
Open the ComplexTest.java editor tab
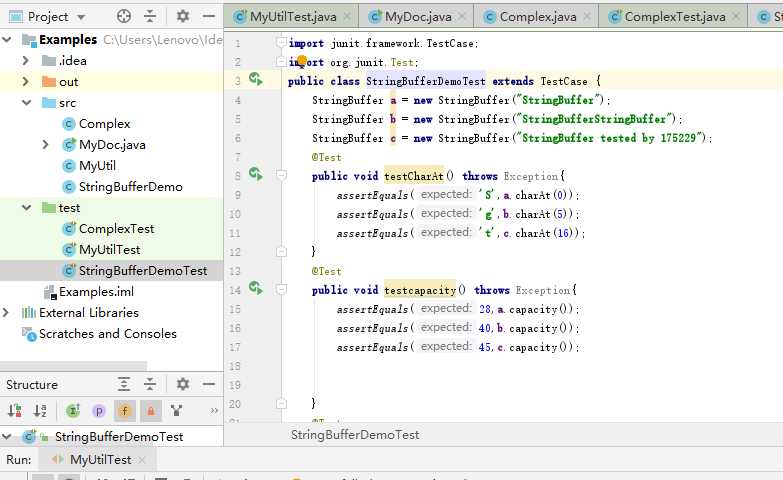pos(674,17)
